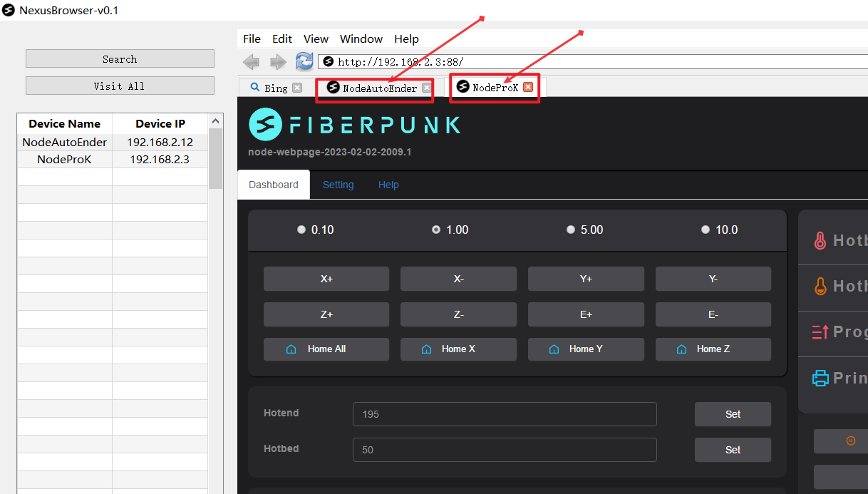
Task: Close the NodeAutoEnder tab
Action: tap(426, 88)
